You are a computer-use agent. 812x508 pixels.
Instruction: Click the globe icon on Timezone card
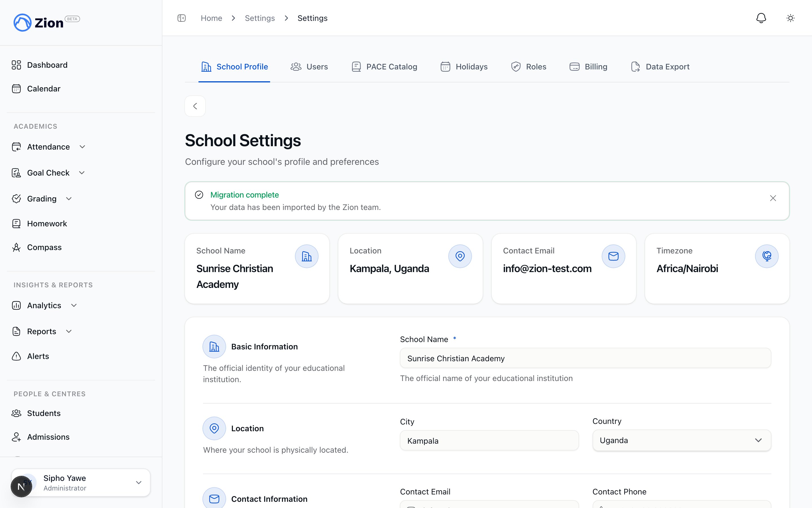tap(767, 256)
